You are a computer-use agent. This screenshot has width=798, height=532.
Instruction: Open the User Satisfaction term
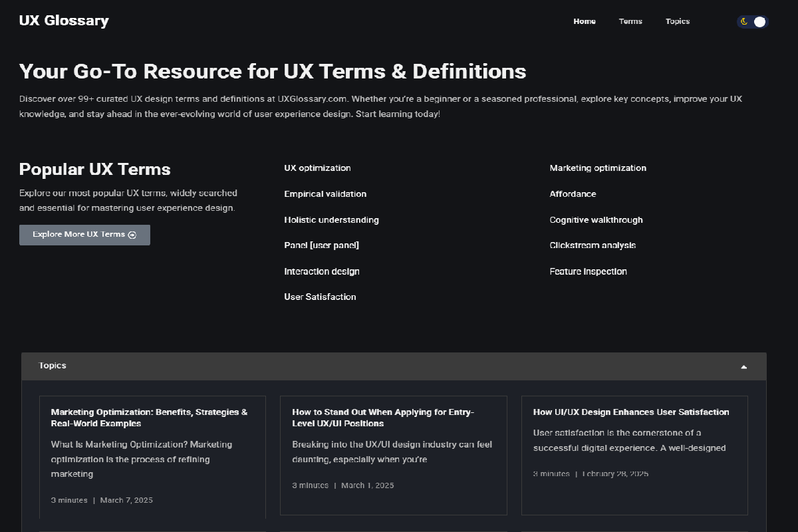pos(320,297)
